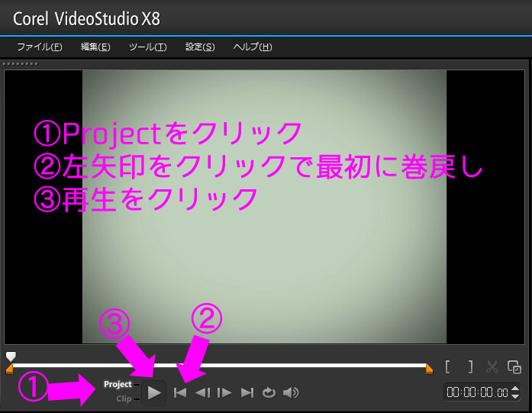Click the timecode field 00:00:00.00
This screenshot has height=413, width=532.
[x=477, y=392]
